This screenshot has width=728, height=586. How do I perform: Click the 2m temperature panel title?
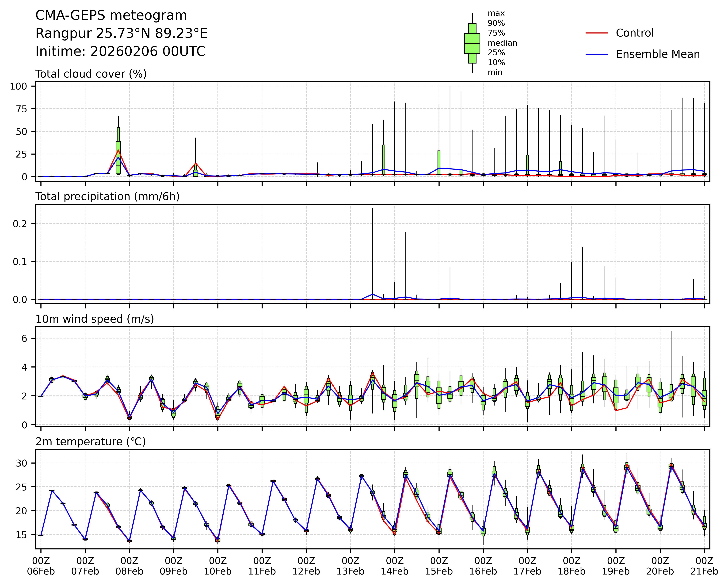(91, 442)
